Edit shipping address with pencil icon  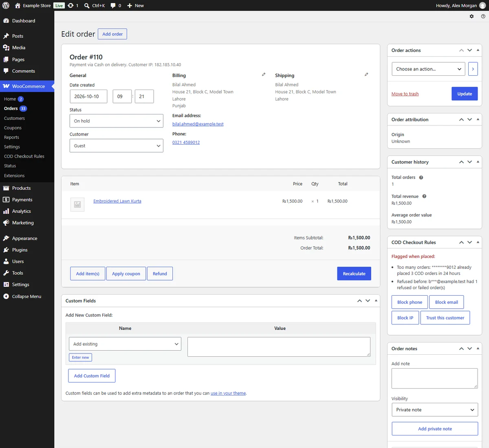366,75
